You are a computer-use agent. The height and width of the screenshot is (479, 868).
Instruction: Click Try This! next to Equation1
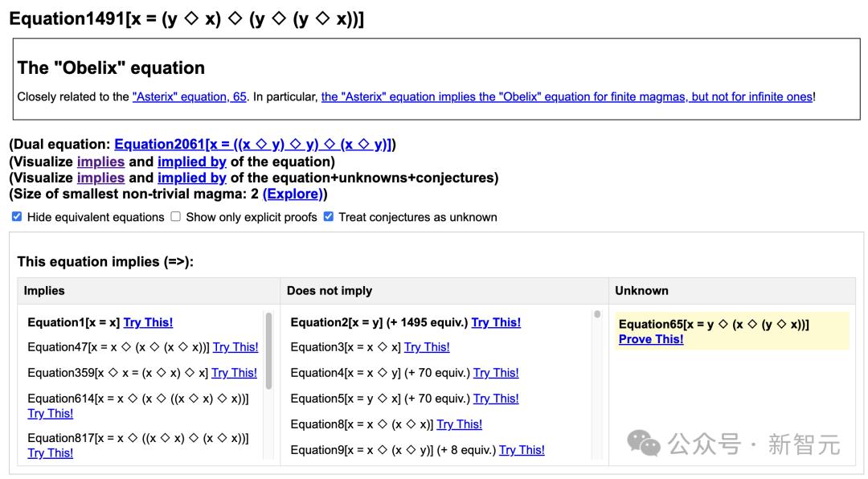[x=148, y=322]
